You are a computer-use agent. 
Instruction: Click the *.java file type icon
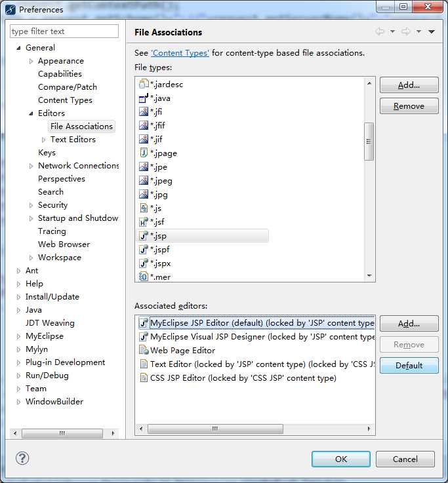(x=144, y=98)
